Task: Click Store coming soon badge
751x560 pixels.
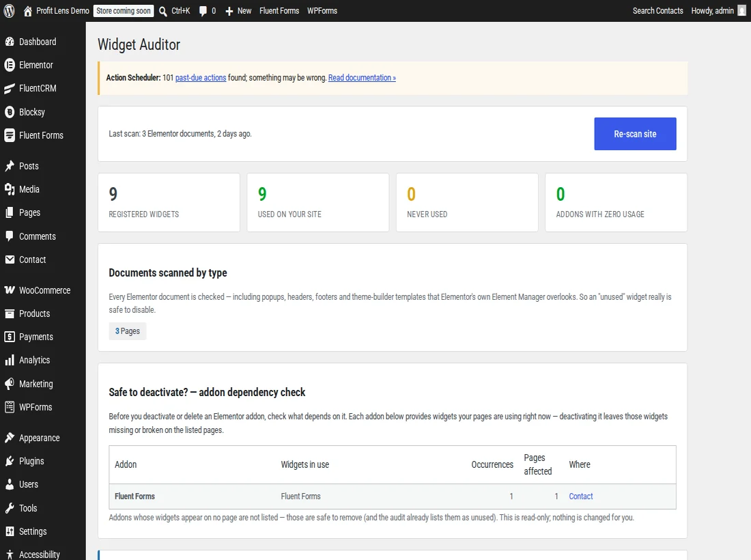Action: [124, 10]
